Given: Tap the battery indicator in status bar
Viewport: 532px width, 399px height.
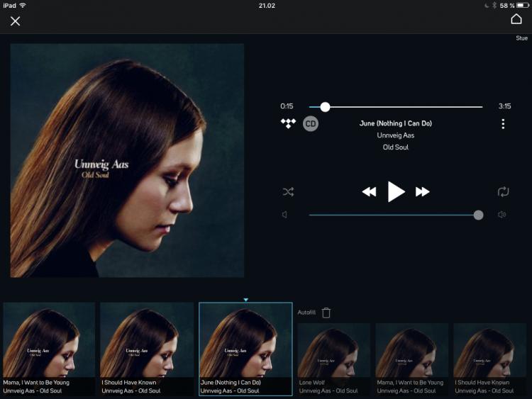Looking at the screenshot, I should tap(522, 6).
